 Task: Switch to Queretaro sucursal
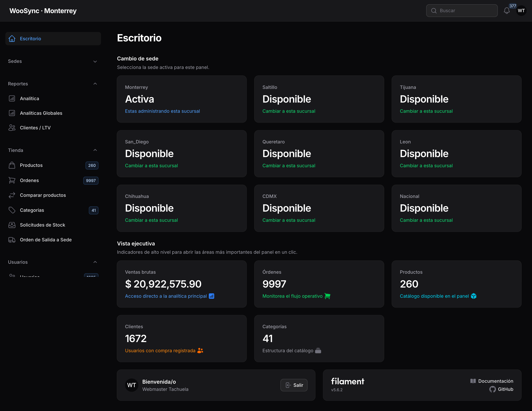(319, 154)
